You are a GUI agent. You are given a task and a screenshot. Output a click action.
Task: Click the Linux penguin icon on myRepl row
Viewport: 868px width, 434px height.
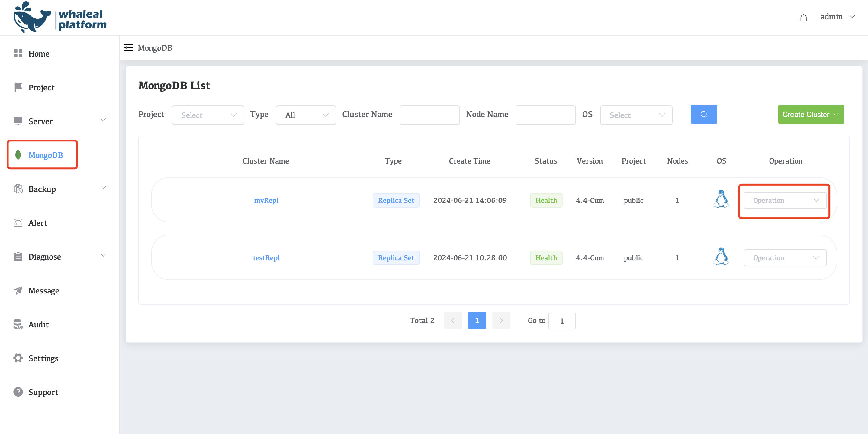coord(721,199)
